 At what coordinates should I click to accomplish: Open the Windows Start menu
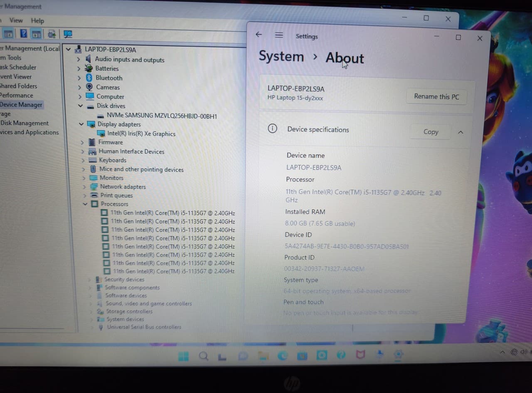pos(183,356)
